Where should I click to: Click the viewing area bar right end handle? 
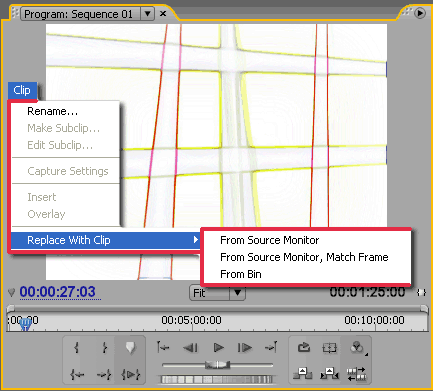pos(424,308)
